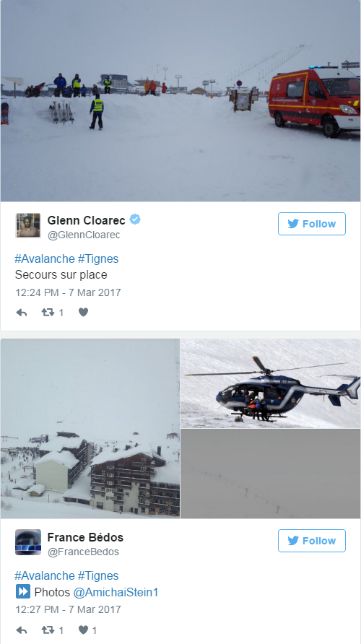
Task: Like France Bédos's tweet with heart icon
Action: tap(83, 630)
